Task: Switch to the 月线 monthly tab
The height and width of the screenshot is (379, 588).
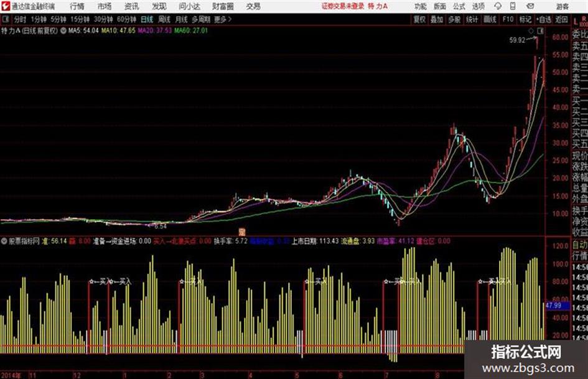Action: tap(181, 19)
